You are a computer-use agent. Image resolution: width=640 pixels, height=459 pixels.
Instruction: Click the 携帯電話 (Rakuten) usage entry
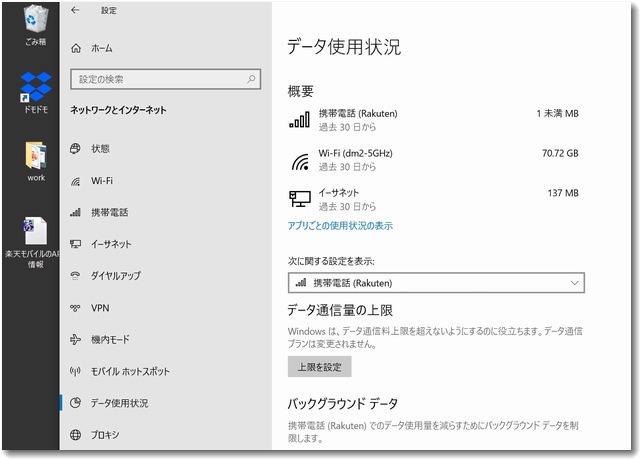433,120
